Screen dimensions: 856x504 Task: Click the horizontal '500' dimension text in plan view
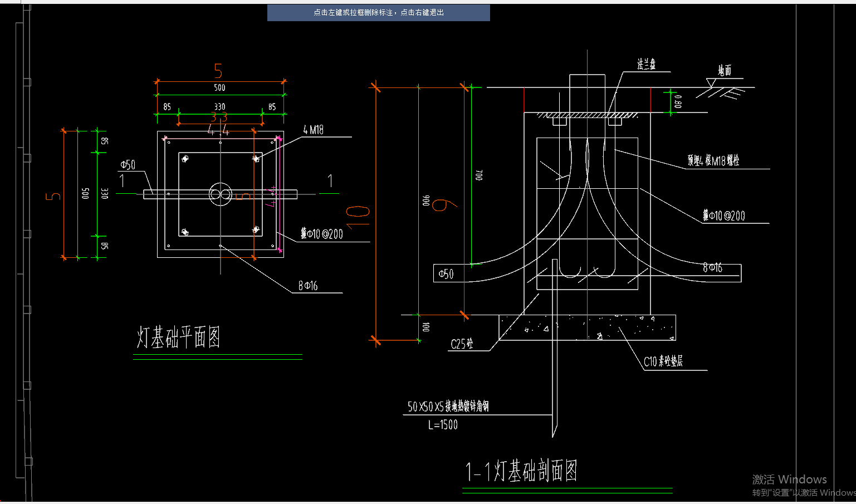click(220, 87)
